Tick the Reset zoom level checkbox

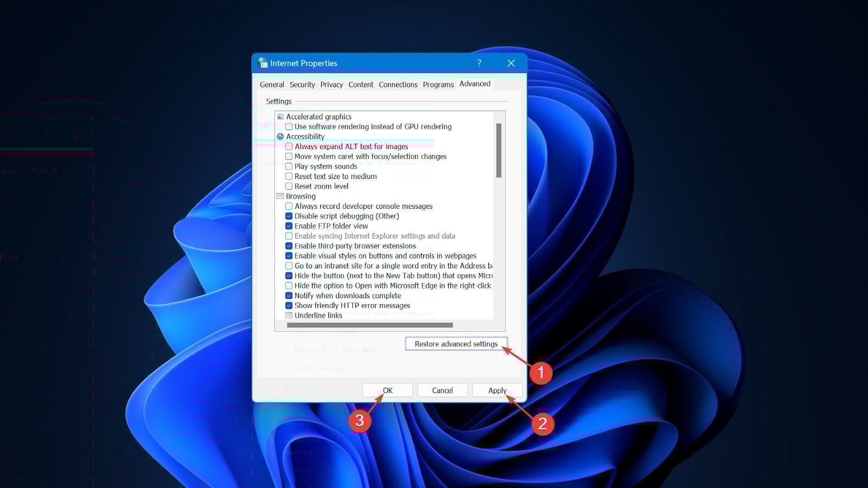pyautogui.click(x=289, y=187)
